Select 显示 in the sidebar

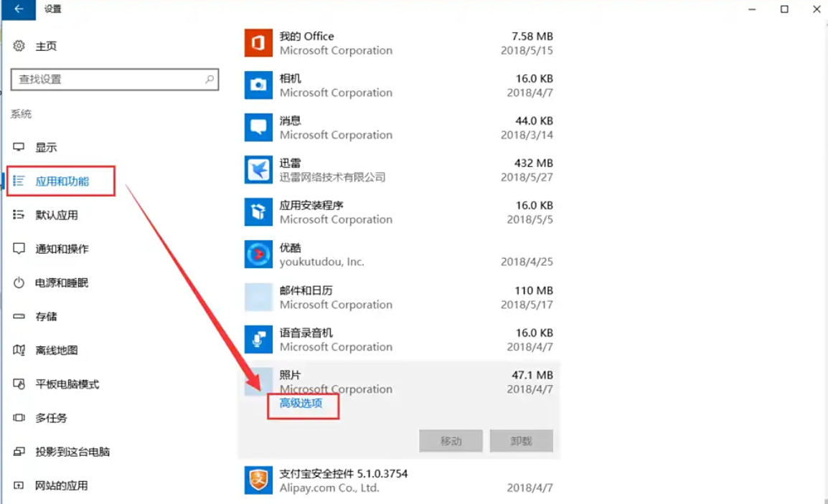click(46, 148)
